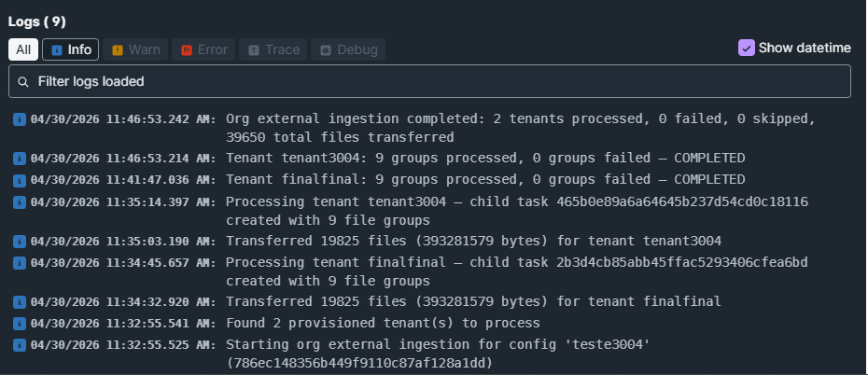868x375 pixels.
Task: Select 'Found 2 provisioned tenant(s) to process' message
Action: tap(383, 323)
